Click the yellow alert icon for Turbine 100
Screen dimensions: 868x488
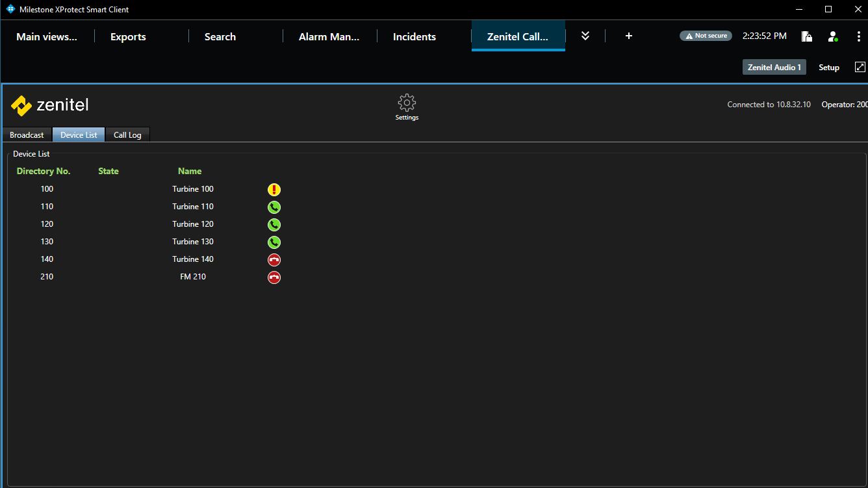tap(274, 190)
